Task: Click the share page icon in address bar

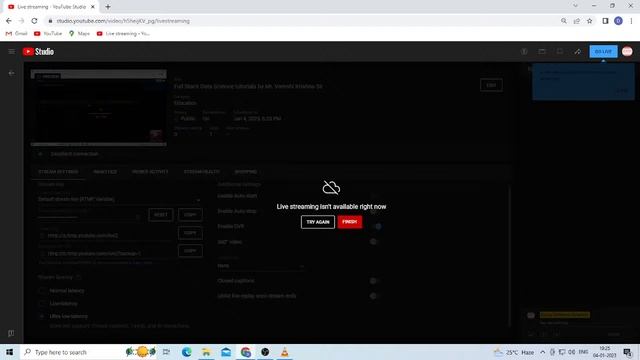Action: pyautogui.click(x=576, y=21)
